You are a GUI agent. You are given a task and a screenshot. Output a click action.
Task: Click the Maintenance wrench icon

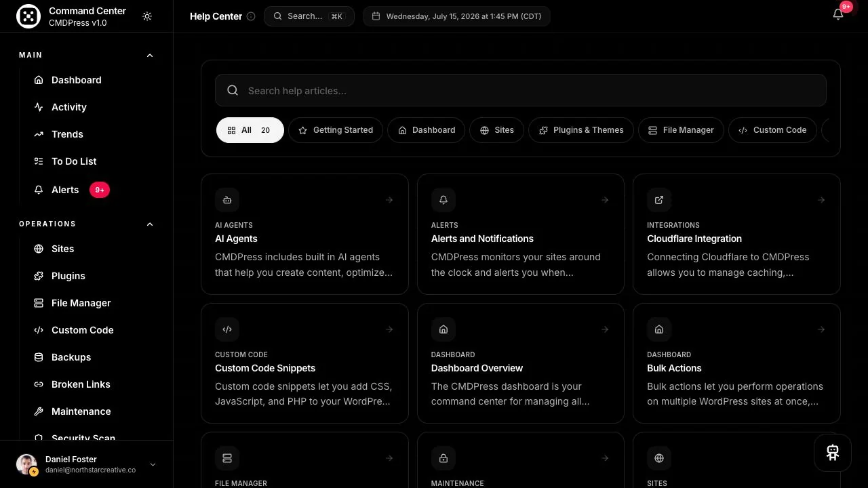(39, 411)
